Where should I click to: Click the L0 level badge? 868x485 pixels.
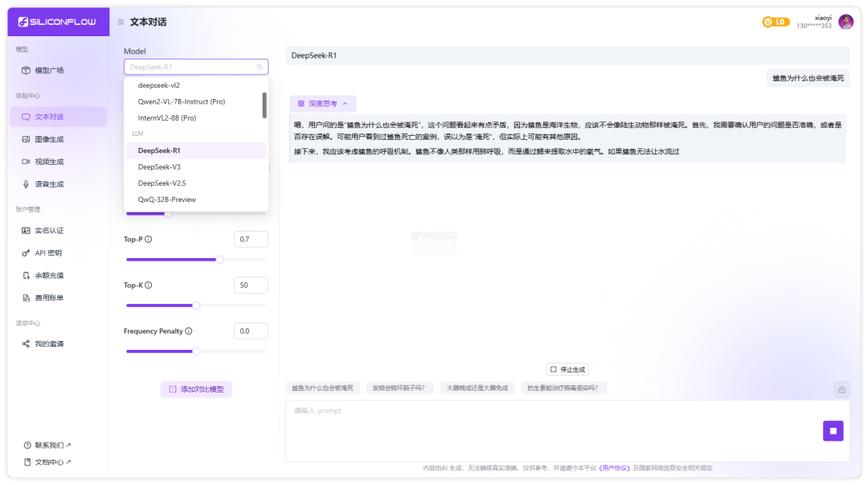tap(776, 22)
